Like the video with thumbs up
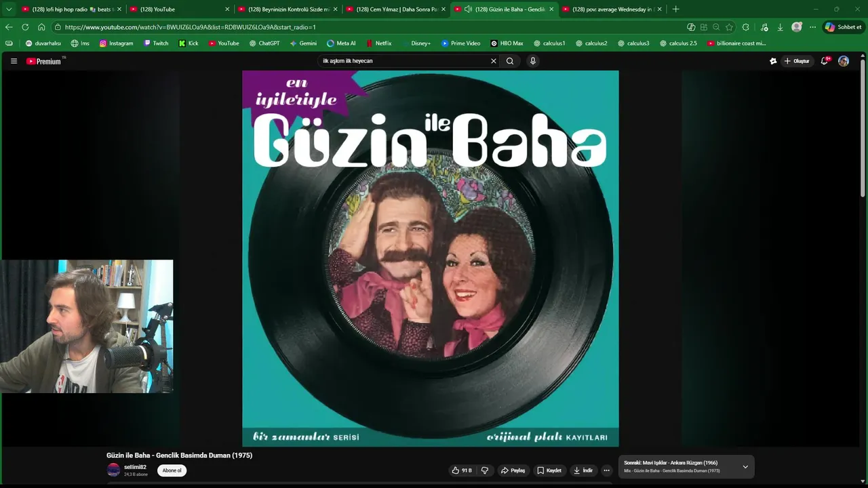This screenshot has width=868, height=488. pyautogui.click(x=462, y=470)
